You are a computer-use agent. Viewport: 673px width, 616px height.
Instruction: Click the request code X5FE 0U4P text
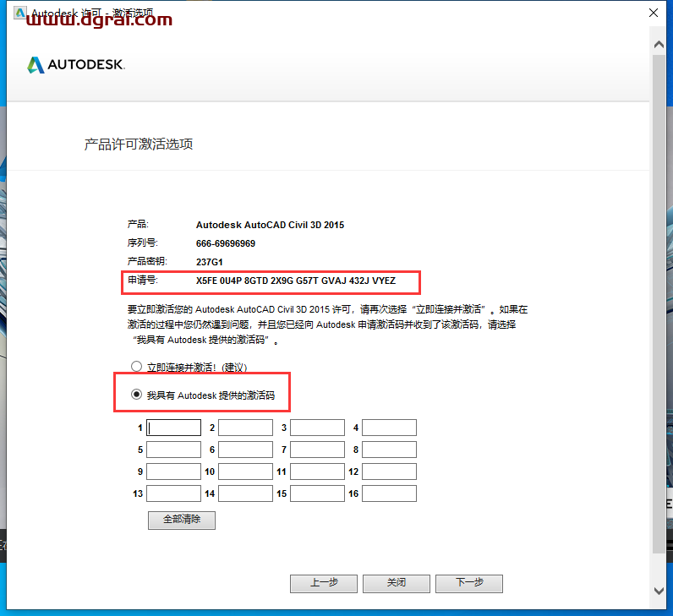pyautogui.click(x=296, y=281)
